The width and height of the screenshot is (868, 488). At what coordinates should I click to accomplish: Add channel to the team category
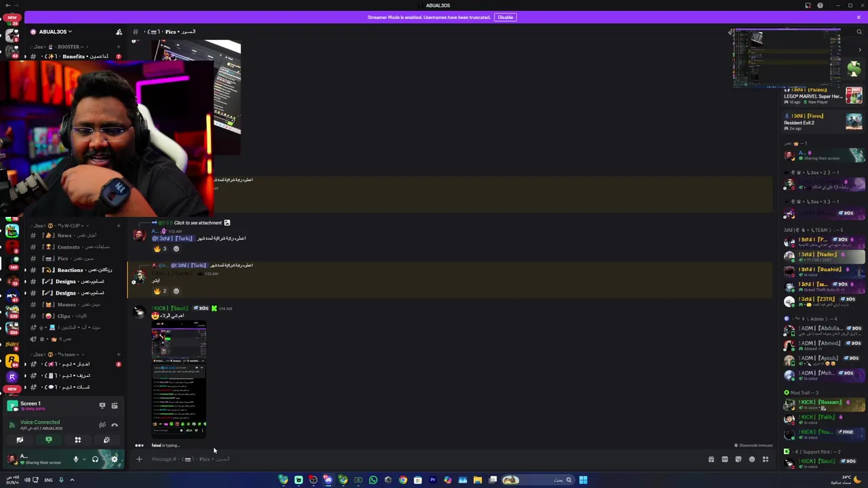click(x=119, y=354)
